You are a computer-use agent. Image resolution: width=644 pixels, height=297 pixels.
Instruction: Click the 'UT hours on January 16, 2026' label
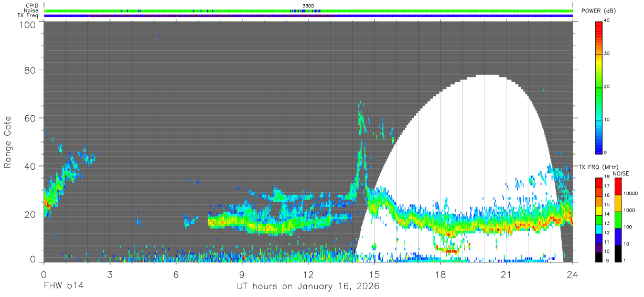coord(308,287)
